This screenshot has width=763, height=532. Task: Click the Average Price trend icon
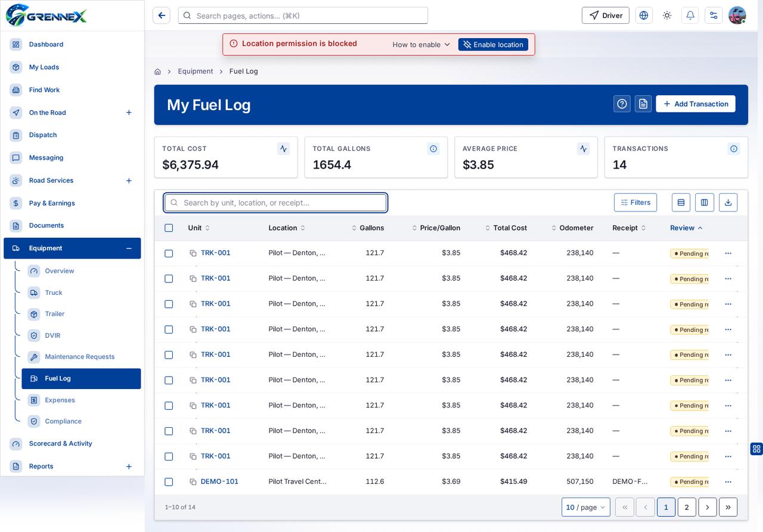point(584,149)
